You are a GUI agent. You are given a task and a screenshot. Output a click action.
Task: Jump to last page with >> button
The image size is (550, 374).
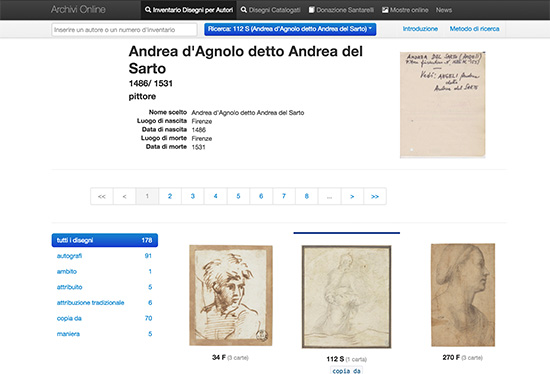(375, 196)
